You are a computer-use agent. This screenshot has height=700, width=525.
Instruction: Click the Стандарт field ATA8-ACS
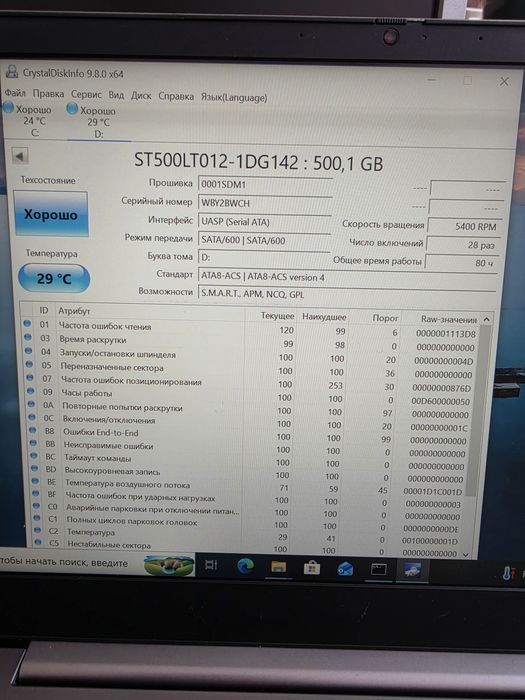[348, 277]
